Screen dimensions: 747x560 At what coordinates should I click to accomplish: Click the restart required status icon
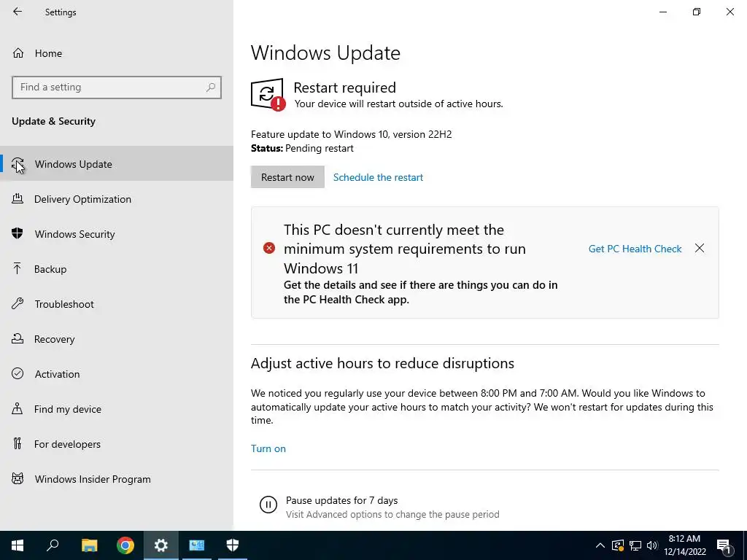(x=268, y=94)
